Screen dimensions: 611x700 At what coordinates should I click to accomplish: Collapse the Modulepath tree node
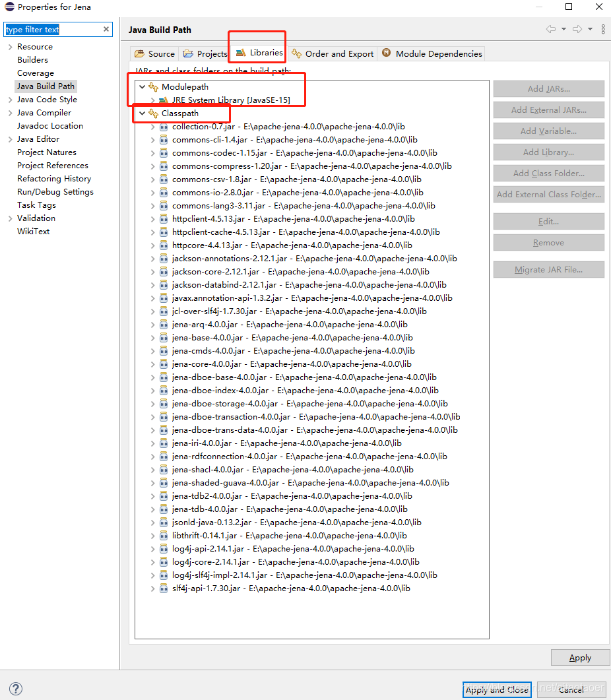click(142, 87)
